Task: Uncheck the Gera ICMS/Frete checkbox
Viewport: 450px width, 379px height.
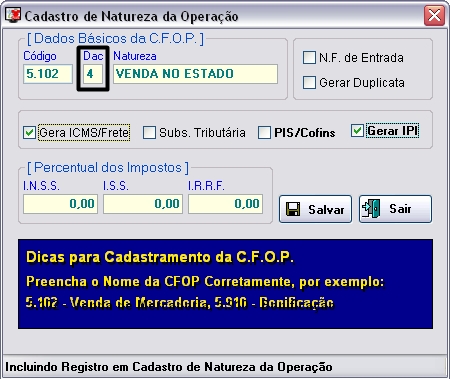Action: point(29,132)
